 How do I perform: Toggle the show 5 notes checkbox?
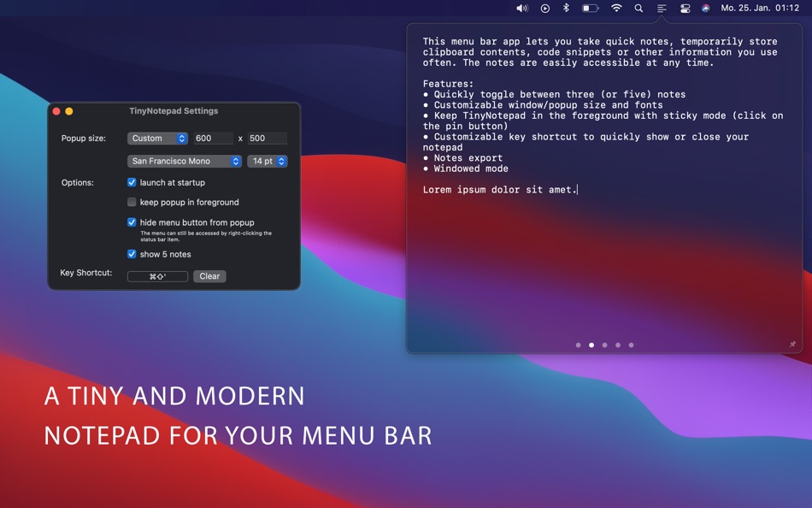click(x=132, y=254)
